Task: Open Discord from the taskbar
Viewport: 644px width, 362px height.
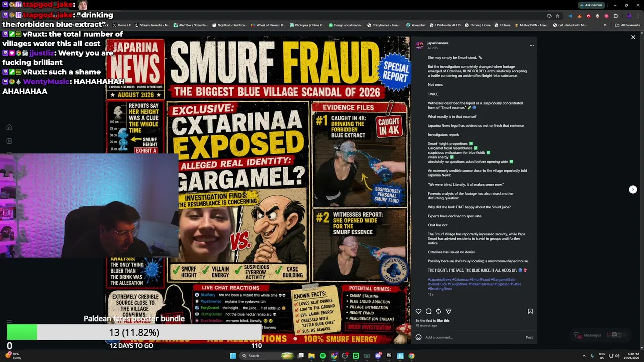Action: pyautogui.click(x=378, y=356)
